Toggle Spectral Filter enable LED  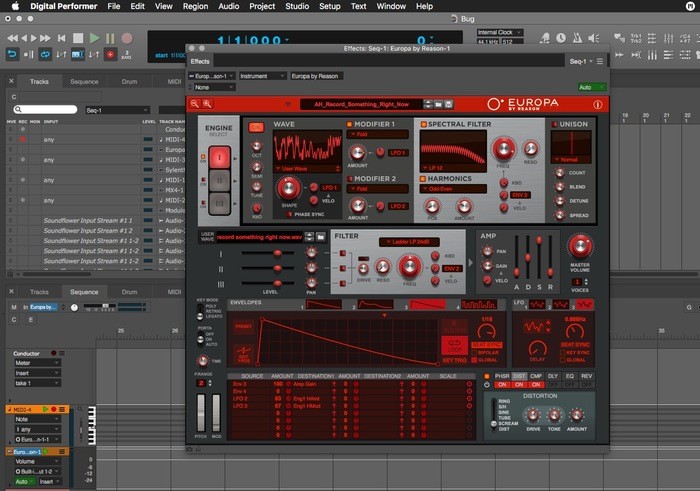pyautogui.click(x=423, y=124)
